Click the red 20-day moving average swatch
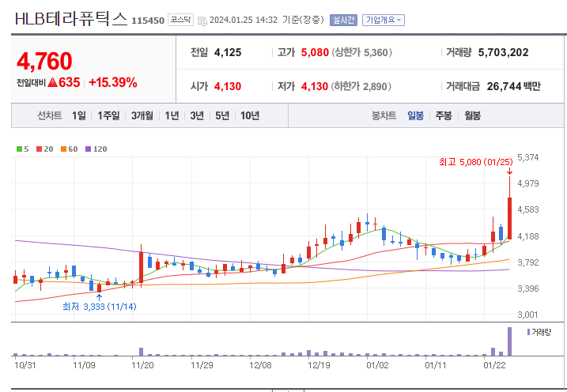This screenshot has height=392, width=567. point(39,149)
